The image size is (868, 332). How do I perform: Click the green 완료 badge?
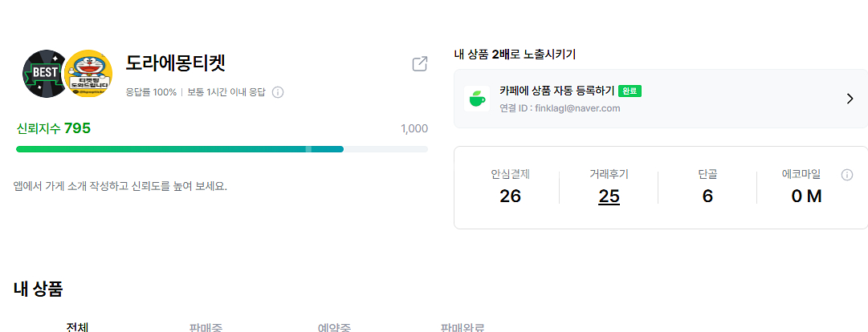(630, 91)
